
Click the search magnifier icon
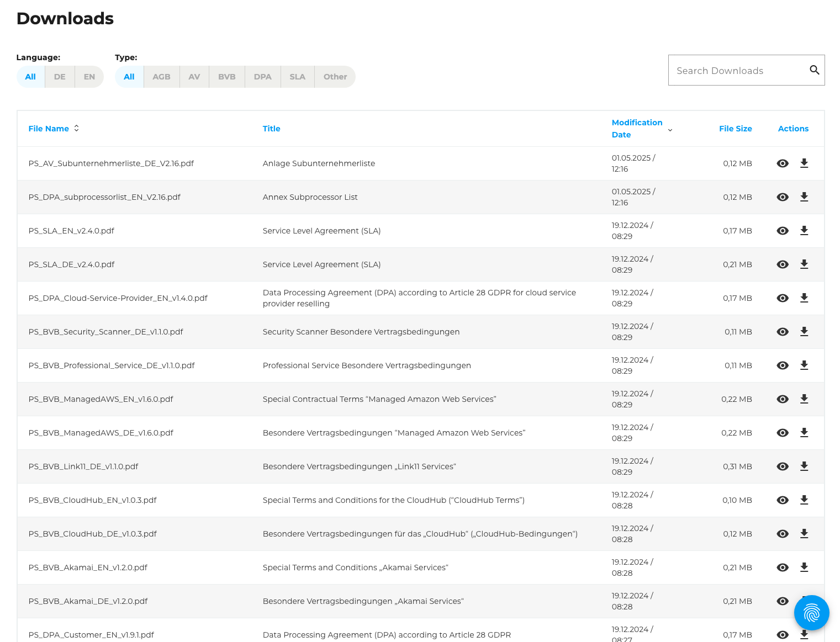[x=815, y=70]
